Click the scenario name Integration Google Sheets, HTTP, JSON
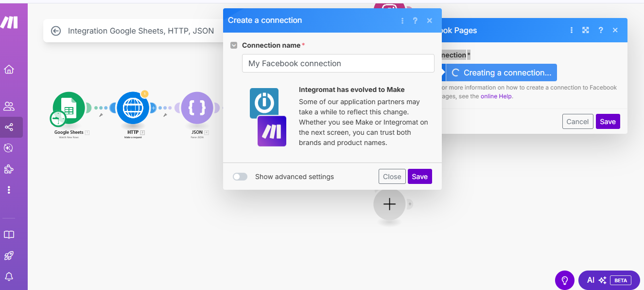This screenshot has height=290, width=644. point(141,31)
